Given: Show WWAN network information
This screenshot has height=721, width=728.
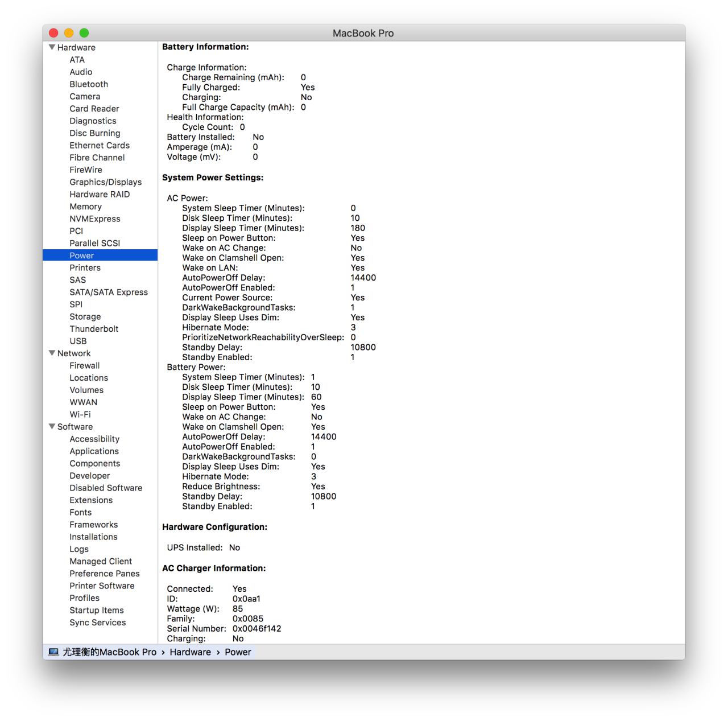Looking at the screenshot, I should click(84, 402).
